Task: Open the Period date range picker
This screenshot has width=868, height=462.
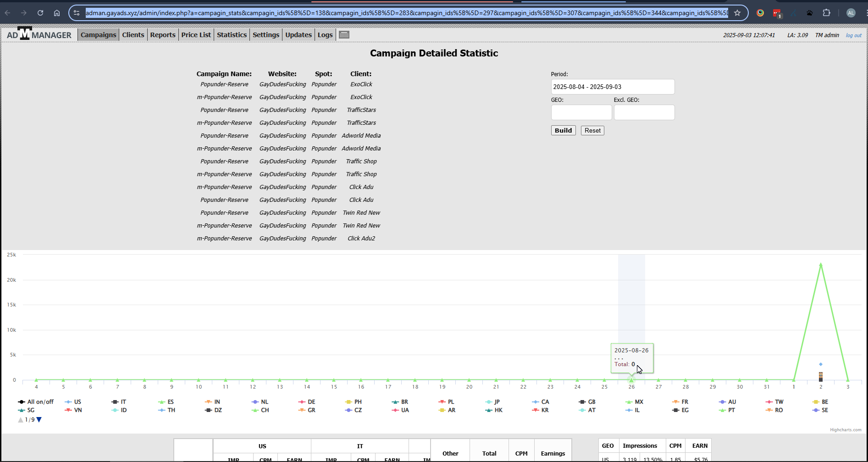Action: click(612, 87)
